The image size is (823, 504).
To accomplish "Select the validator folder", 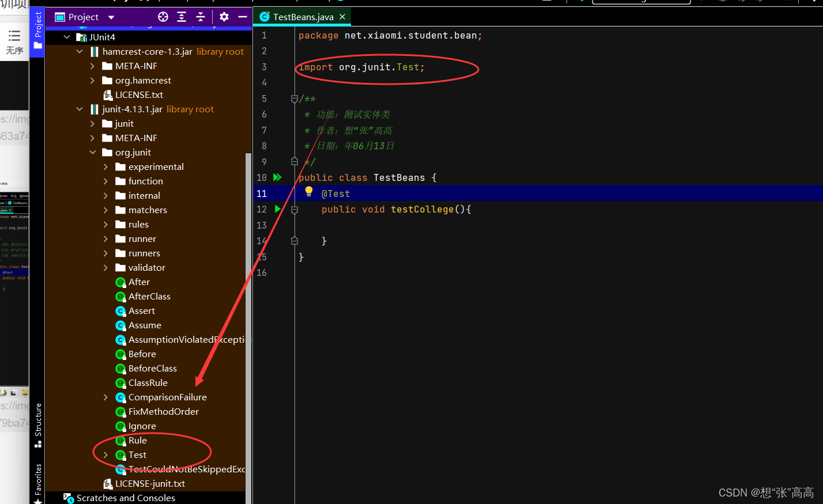I will point(140,267).
